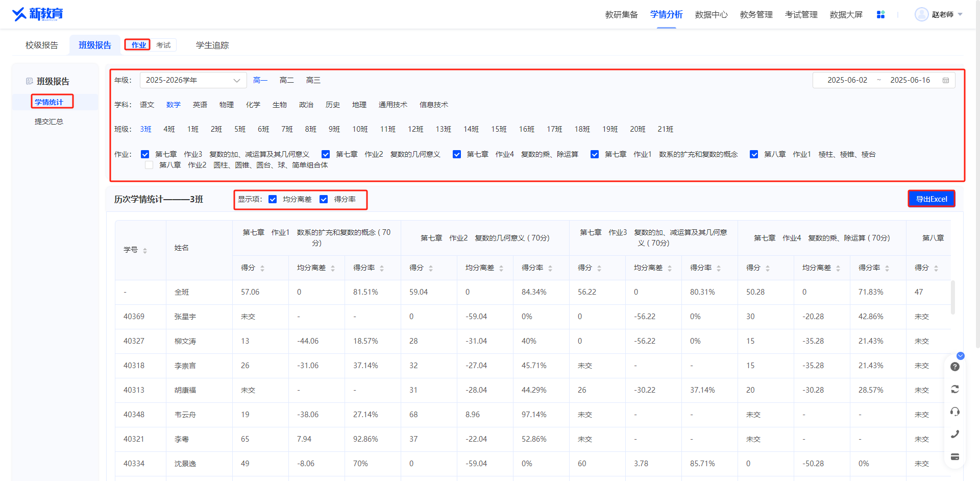Uncheck 第七章 作业1 数系的扩充 checkbox
Viewport: 980px width, 481px height.
[595, 154]
